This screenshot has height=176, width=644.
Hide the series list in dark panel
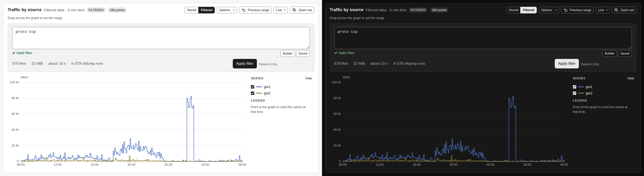[x=631, y=78]
